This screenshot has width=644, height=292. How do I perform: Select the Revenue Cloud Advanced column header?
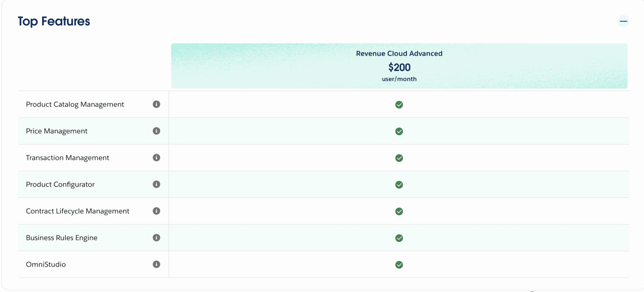[x=399, y=53]
